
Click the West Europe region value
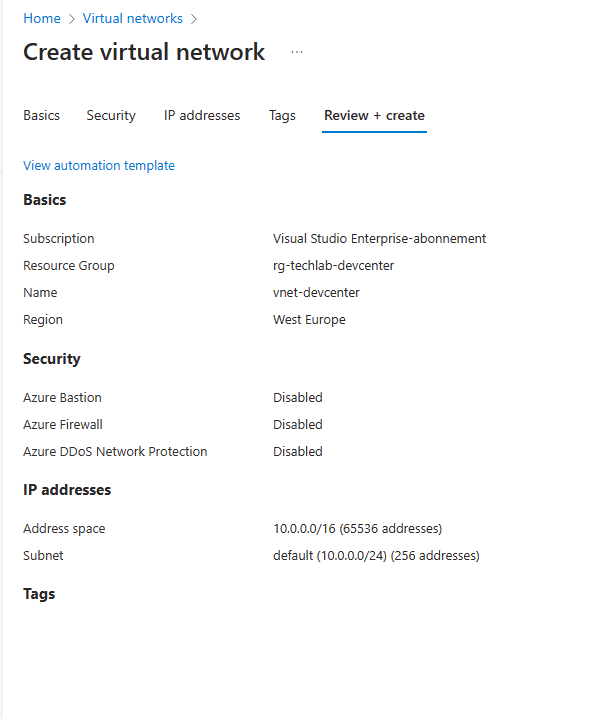tap(309, 320)
